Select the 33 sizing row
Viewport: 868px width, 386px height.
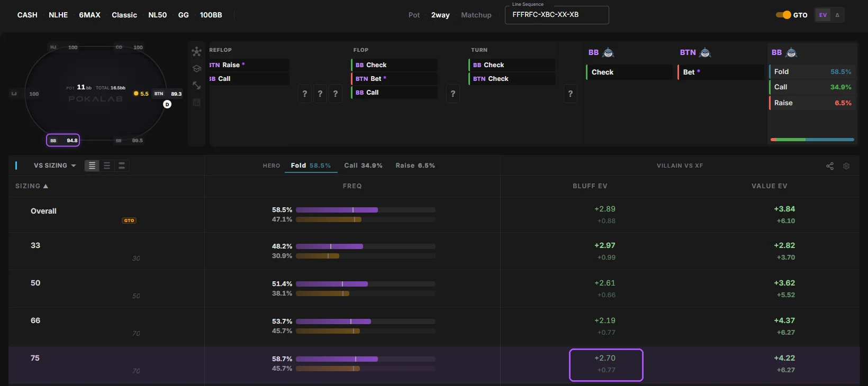point(434,251)
